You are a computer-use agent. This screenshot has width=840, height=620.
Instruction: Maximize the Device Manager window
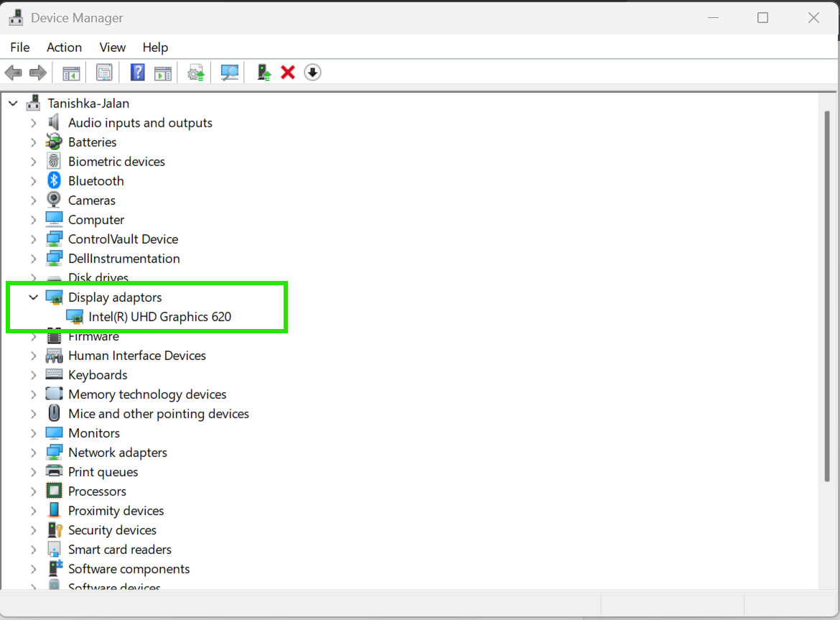coord(763,18)
